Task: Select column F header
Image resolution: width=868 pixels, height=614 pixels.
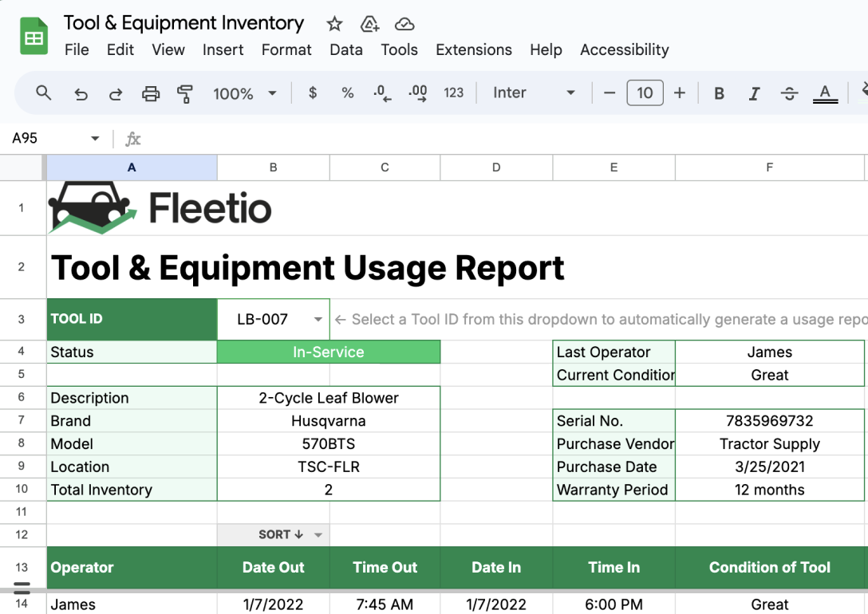Action: tap(769, 167)
